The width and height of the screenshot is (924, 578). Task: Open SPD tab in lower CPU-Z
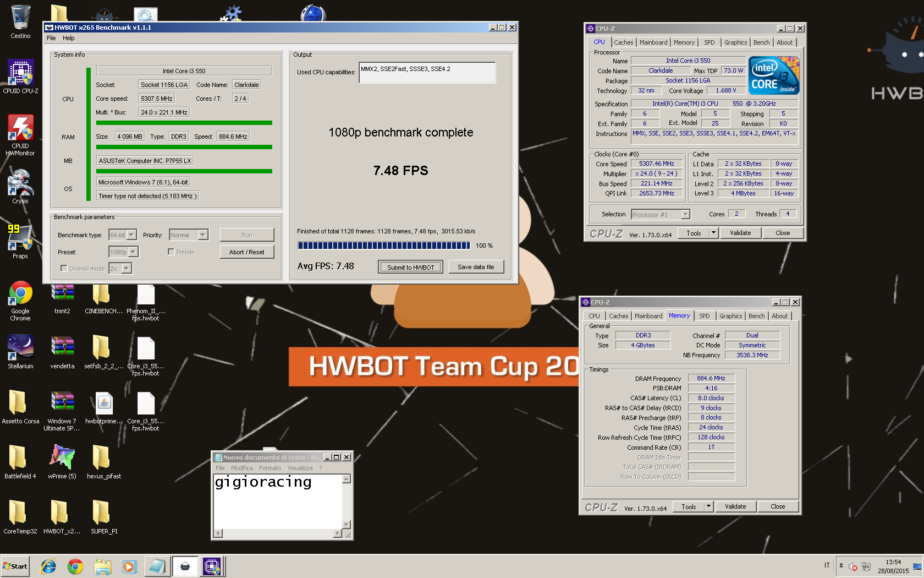pos(704,316)
